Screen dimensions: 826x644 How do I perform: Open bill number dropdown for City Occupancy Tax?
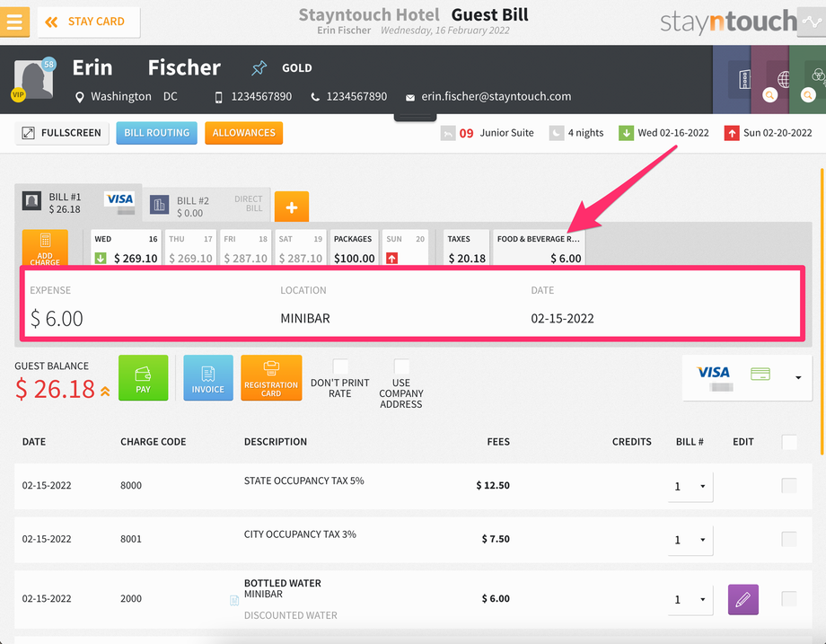(x=690, y=540)
